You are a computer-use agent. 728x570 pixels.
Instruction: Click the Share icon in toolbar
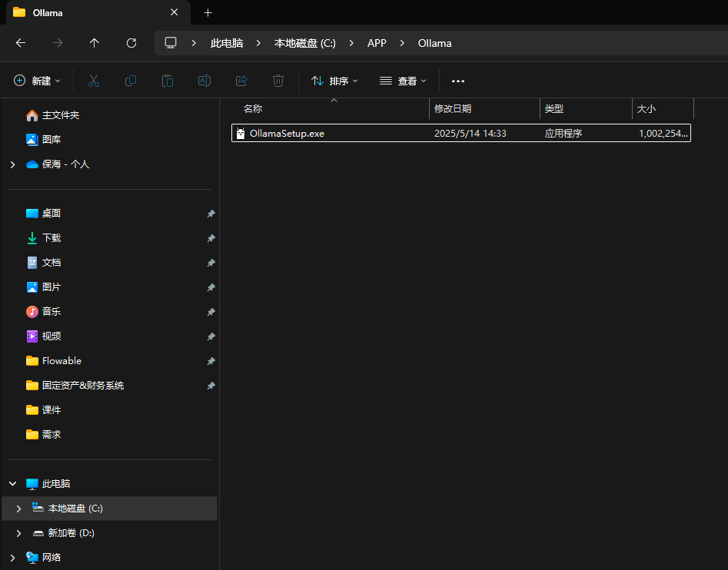tap(241, 81)
